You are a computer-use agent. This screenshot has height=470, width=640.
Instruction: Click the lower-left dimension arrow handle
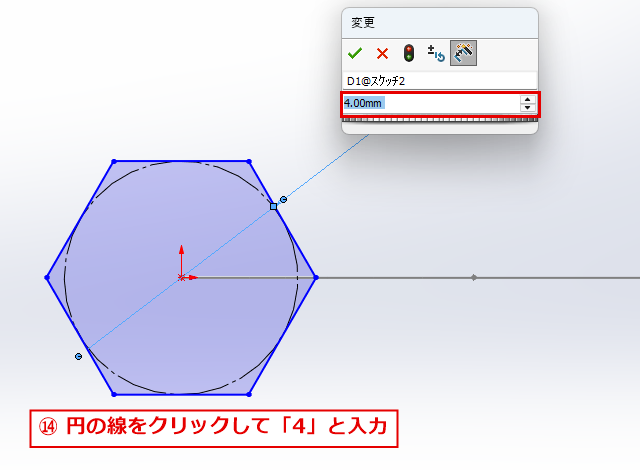[x=78, y=357]
